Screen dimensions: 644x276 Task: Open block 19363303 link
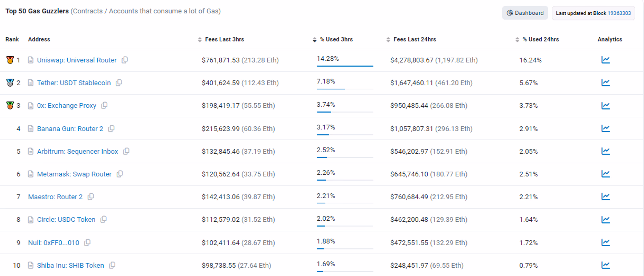(x=619, y=13)
